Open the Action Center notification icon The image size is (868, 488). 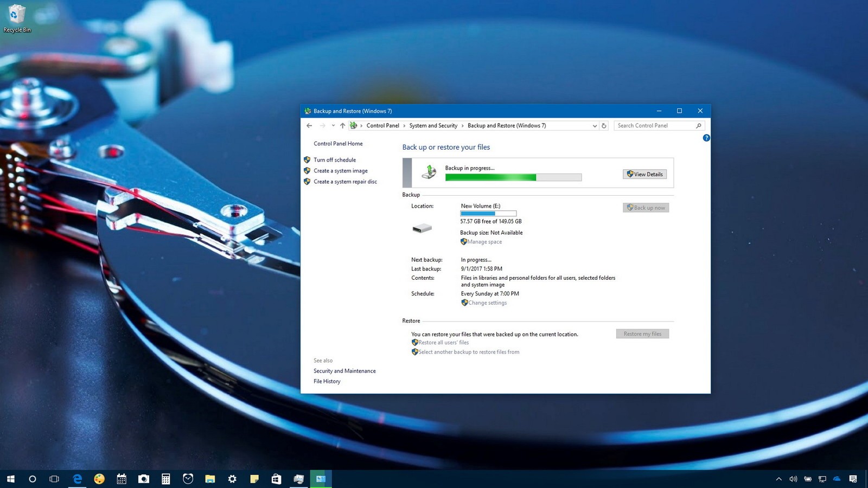tap(853, 479)
